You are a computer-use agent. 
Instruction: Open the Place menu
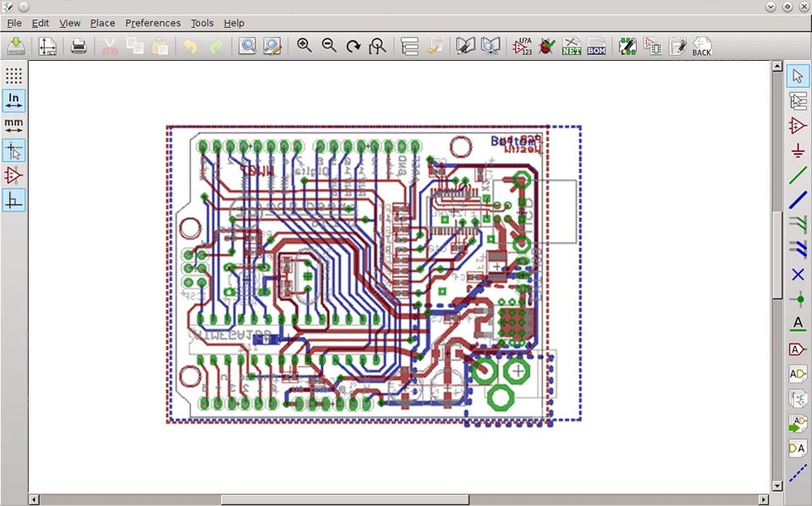[x=102, y=23]
